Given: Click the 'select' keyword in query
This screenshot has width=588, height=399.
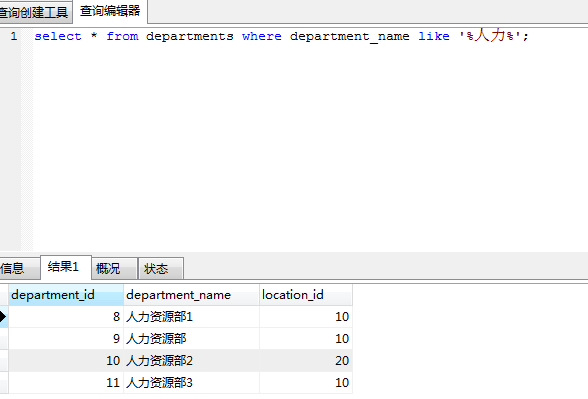Looking at the screenshot, I should click(x=58, y=36).
